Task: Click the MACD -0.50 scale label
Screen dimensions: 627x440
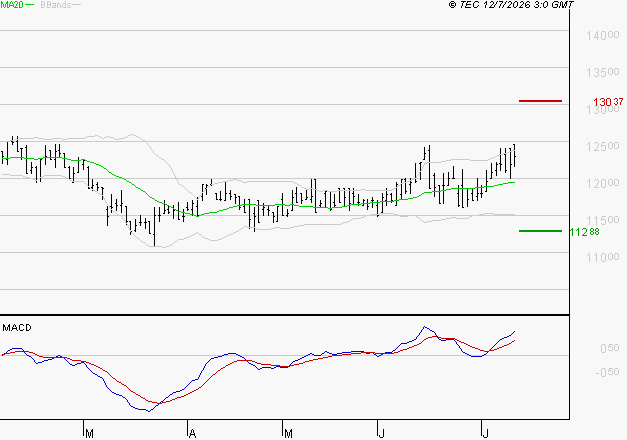Action: click(607, 372)
